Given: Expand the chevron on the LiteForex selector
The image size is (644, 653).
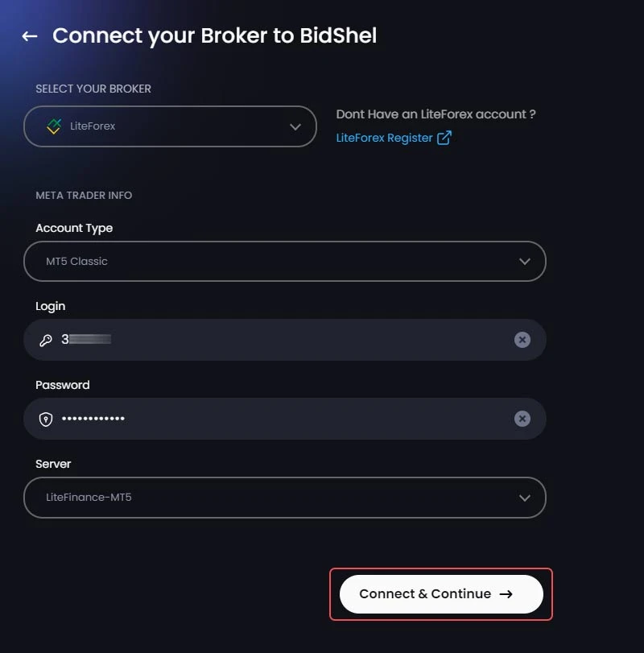Looking at the screenshot, I should tap(295, 126).
